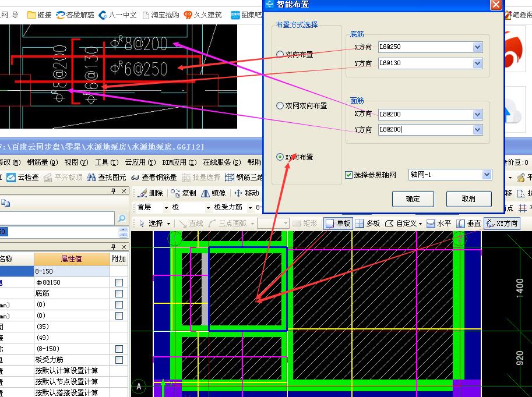Select the XY方向 layout tool
Image resolution: width=532 pixels, height=397 pixels.
click(x=502, y=224)
